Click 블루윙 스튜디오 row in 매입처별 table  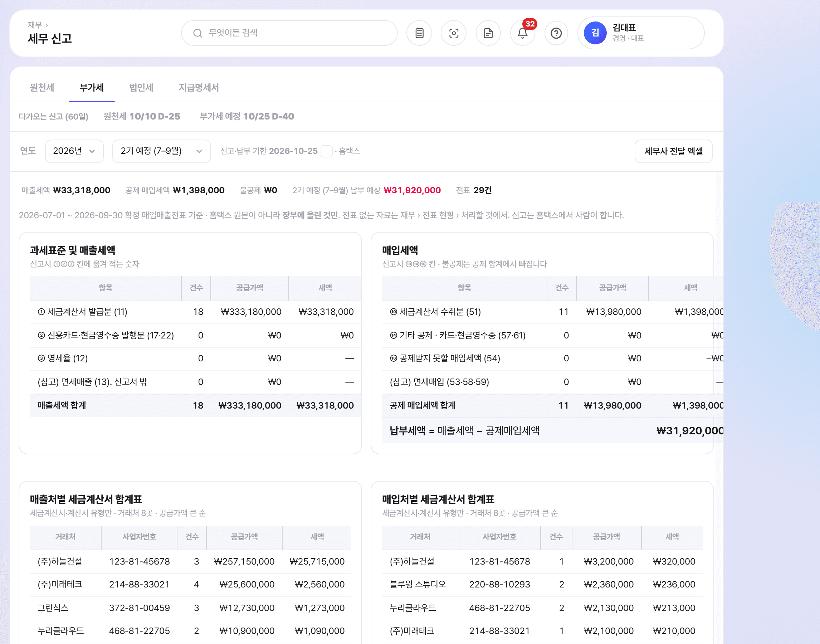click(x=542, y=584)
